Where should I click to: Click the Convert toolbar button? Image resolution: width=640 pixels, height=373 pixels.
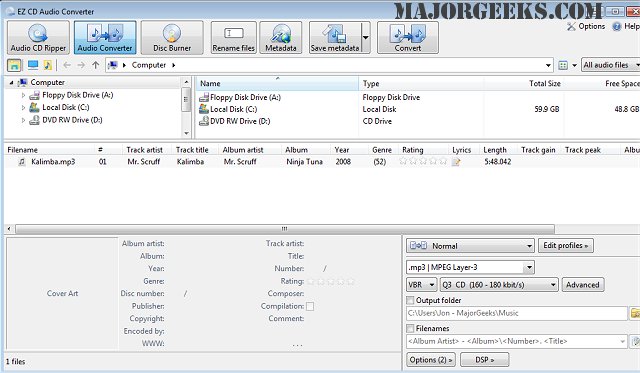coord(408,38)
